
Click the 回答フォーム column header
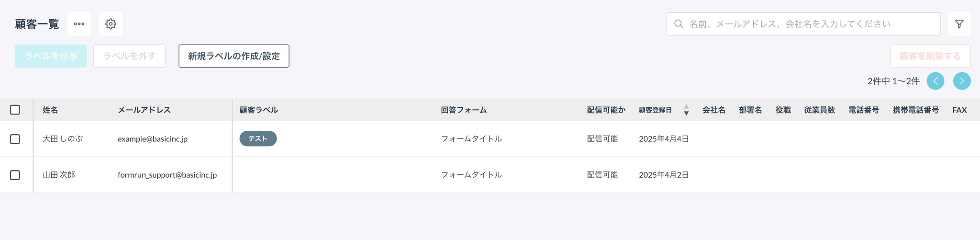point(464,110)
